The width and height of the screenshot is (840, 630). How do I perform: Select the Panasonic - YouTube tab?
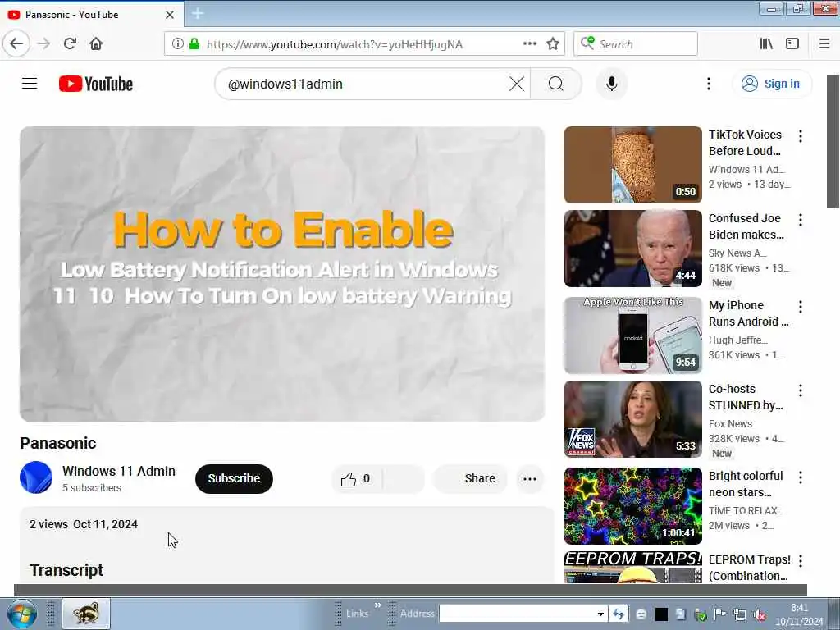point(92,15)
